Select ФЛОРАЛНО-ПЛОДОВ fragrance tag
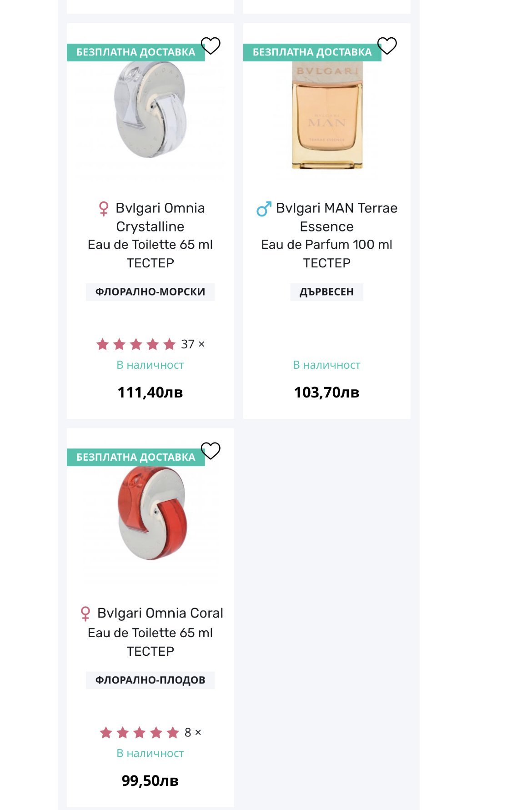 (x=150, y=680)
